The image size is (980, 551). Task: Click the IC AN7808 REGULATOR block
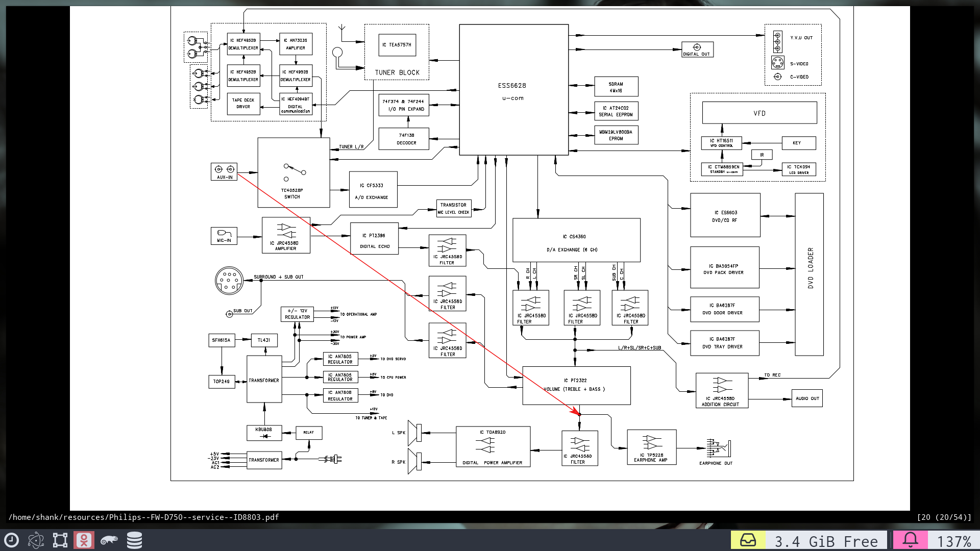coord(340,395)
